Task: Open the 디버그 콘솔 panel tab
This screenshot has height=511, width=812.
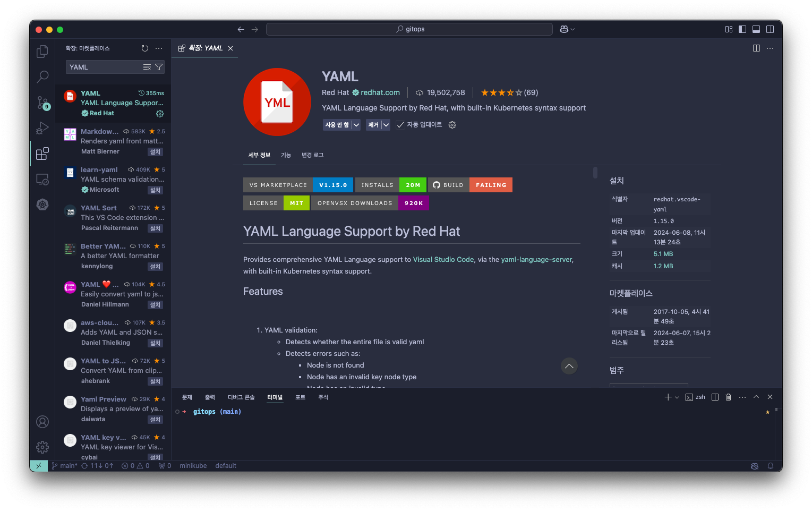Action: point(241,397)
